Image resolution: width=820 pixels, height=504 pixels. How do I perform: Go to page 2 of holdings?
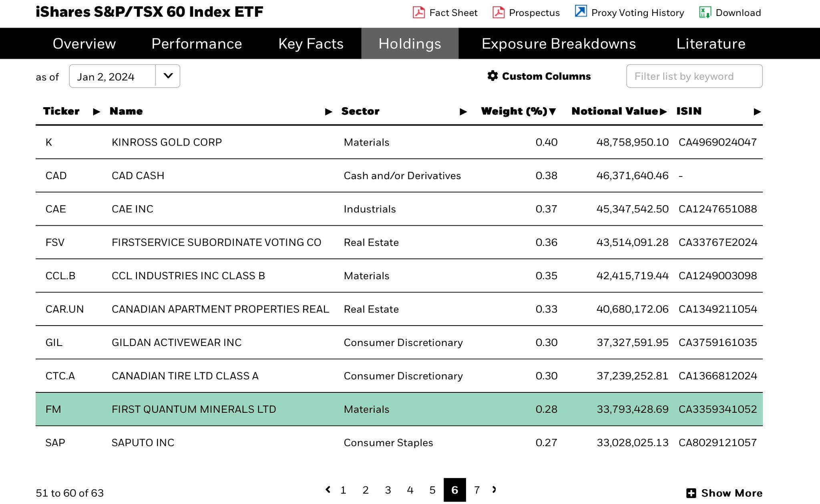[x=366, y=490]
